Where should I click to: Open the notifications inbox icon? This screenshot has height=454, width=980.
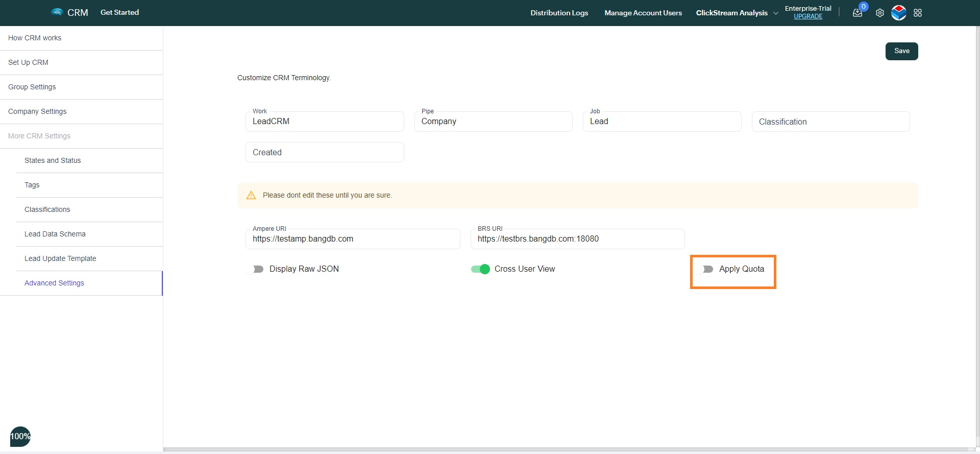[x=857, y=13]
